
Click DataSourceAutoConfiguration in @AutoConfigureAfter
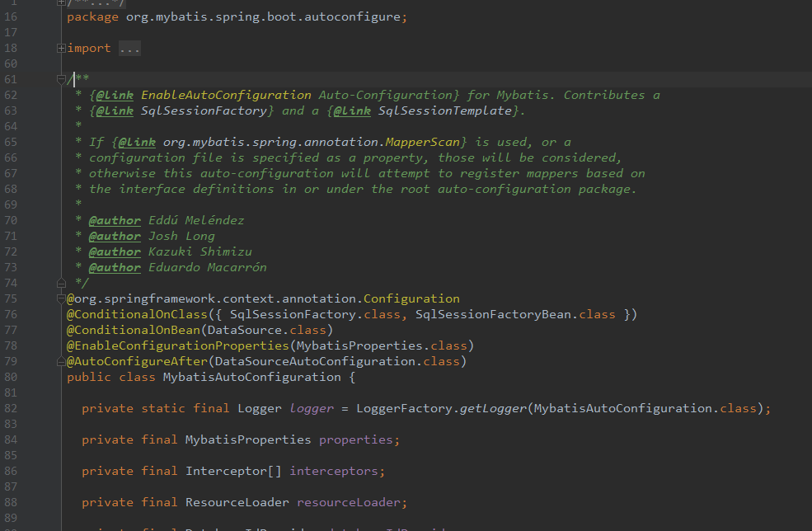click(x=315, y=362)
